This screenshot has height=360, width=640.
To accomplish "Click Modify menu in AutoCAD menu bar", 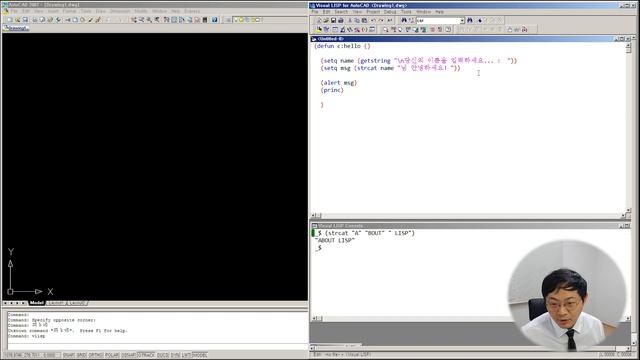I will 141,11.
